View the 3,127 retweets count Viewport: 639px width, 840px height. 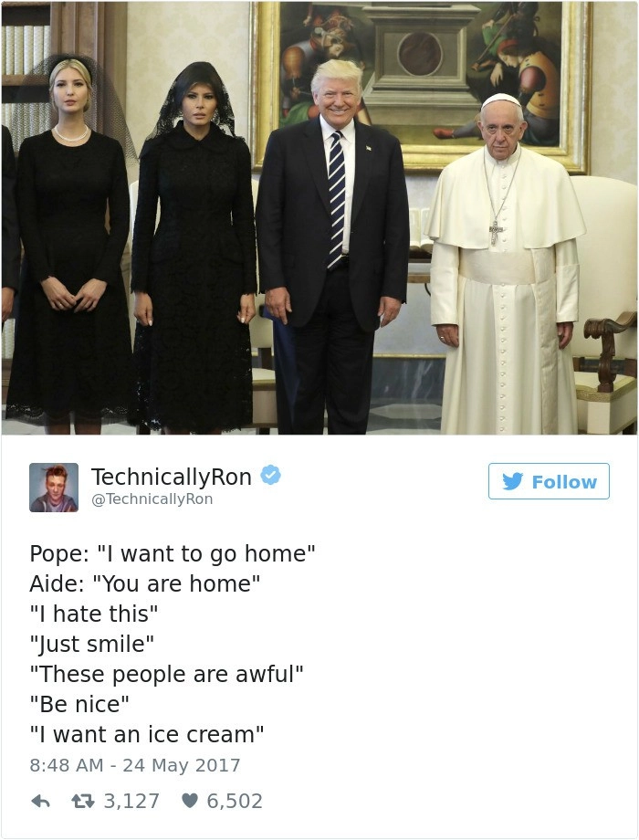click(x=131, y=801)
